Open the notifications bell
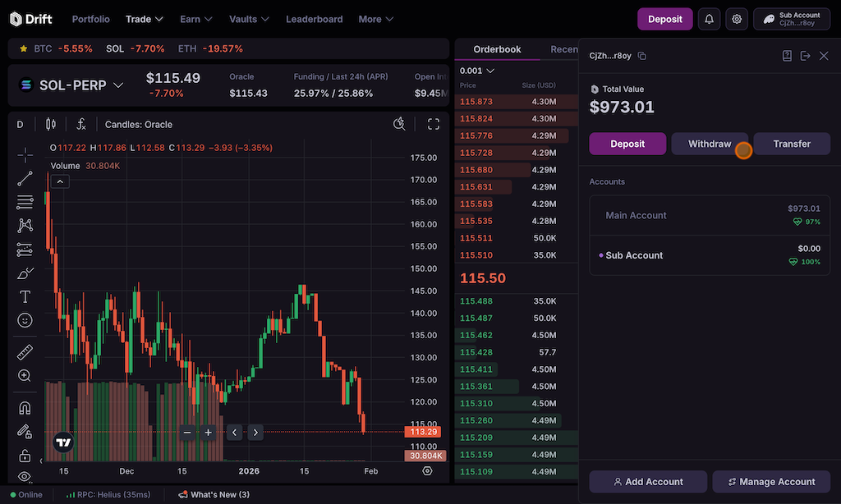Screen dimensions: 841x504 point(709,19)
